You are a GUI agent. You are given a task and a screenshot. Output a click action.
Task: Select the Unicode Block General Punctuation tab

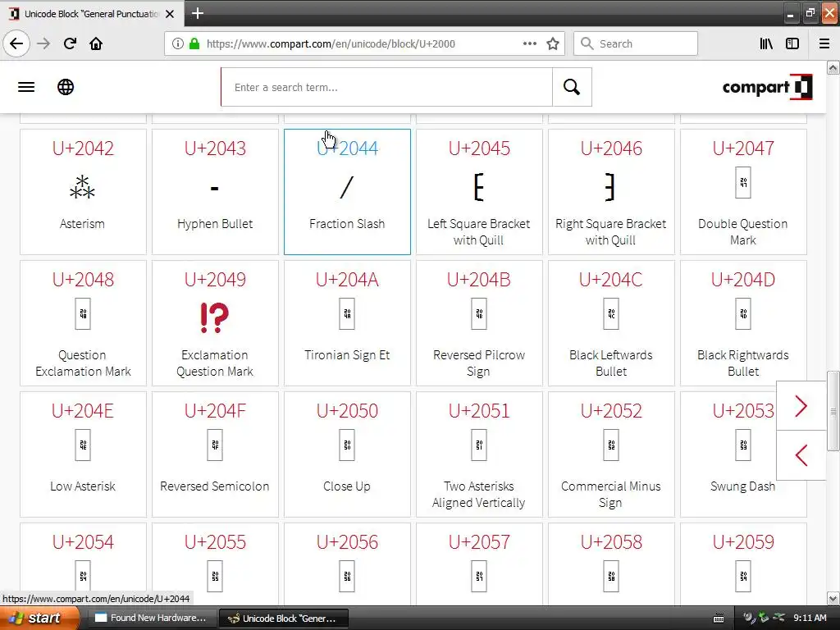pos(92,14)
